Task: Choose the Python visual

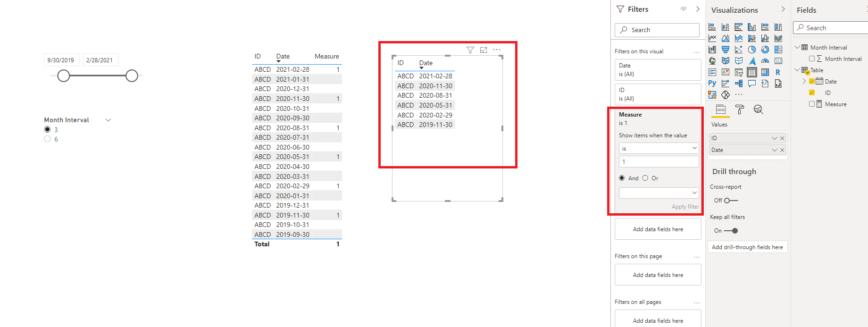Action: [x=712, y=84]
